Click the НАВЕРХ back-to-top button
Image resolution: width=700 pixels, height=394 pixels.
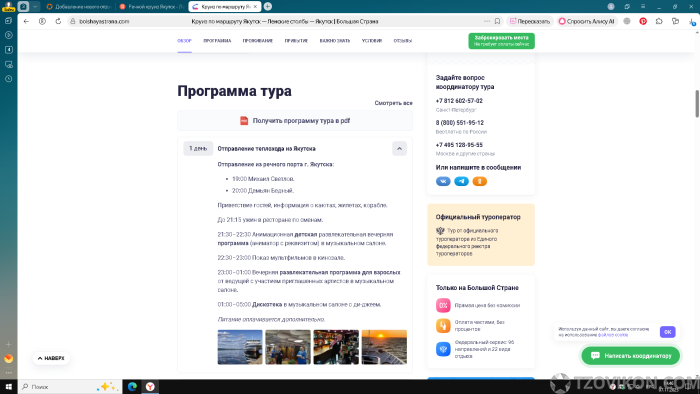[51, 358]
